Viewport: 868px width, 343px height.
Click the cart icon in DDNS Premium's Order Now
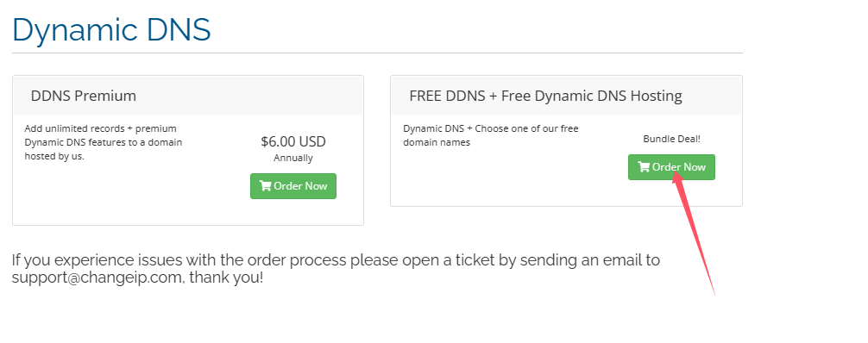pyautogui.click(x=265, y=186)
